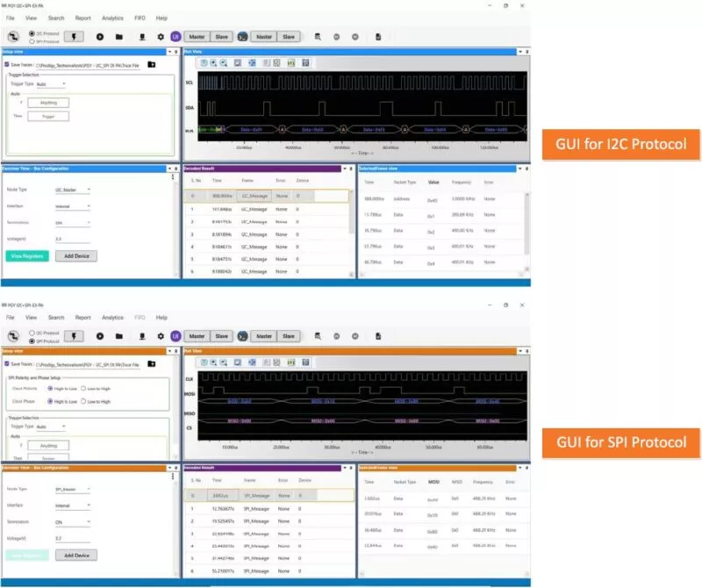The image size is (702, 588).
Task: Click the trace file browse folder icon in I2C Setup view
Action: coord(151,65)
